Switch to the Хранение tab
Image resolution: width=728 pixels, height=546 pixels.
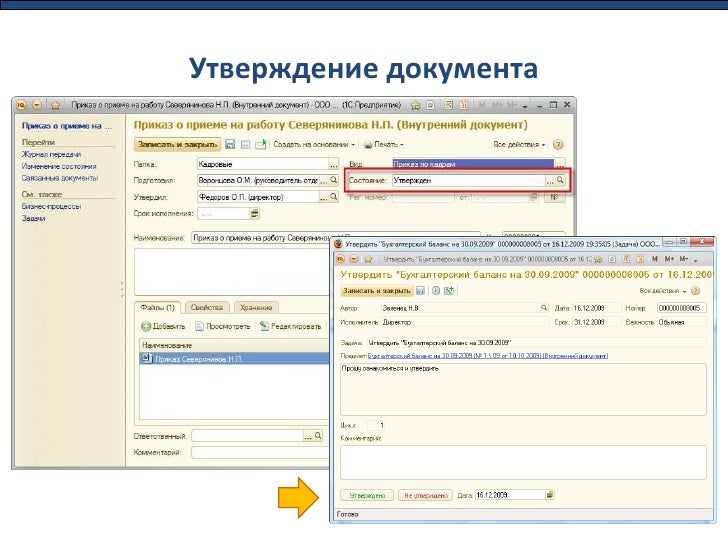tap(256, 307)
